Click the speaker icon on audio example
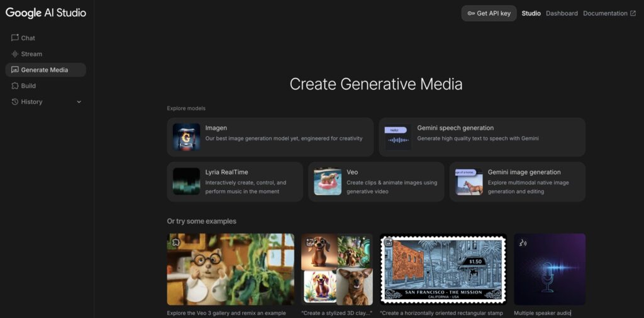This screenshot has width=644, height=318. [x=523, y=242]
